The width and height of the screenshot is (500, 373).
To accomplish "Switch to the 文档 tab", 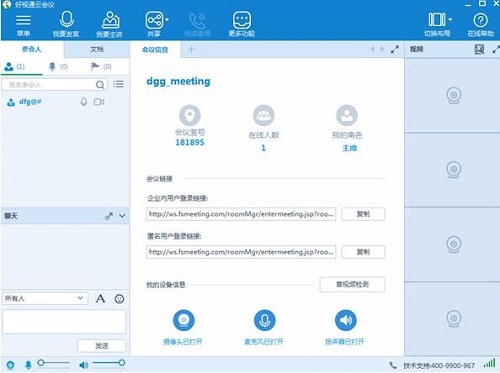I will (x=97, y=49).
